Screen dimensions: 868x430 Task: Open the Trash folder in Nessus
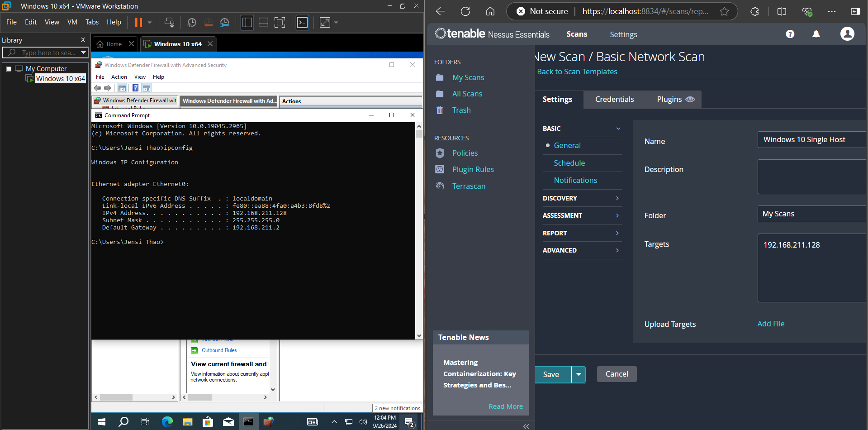pos(461,110)
